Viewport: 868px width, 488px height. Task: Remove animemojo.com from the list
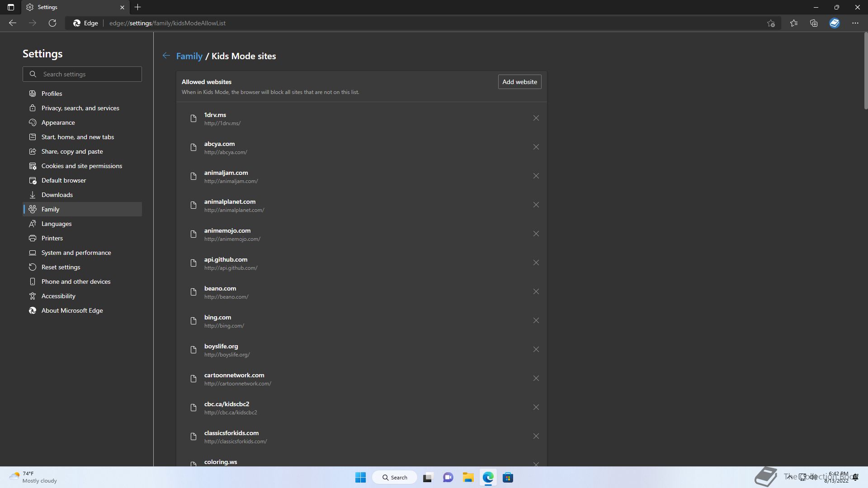(x=536, y=234)
